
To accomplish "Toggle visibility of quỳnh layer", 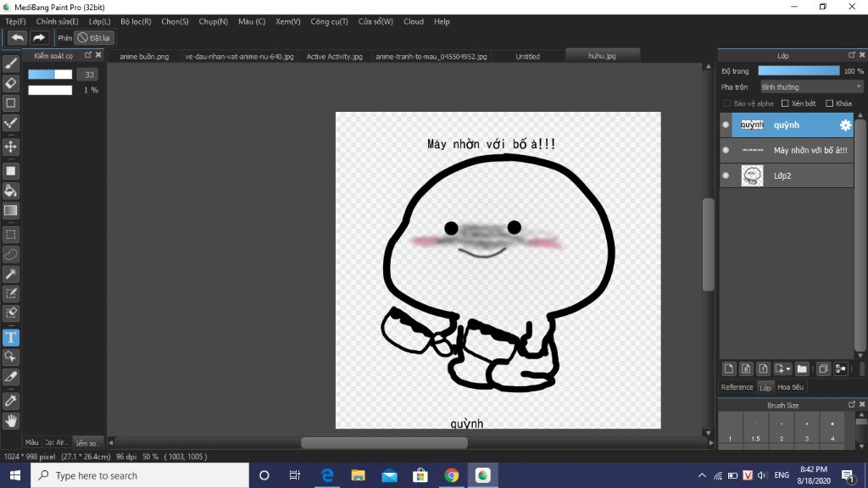I will pyautogui.click(x=726, y=125).
